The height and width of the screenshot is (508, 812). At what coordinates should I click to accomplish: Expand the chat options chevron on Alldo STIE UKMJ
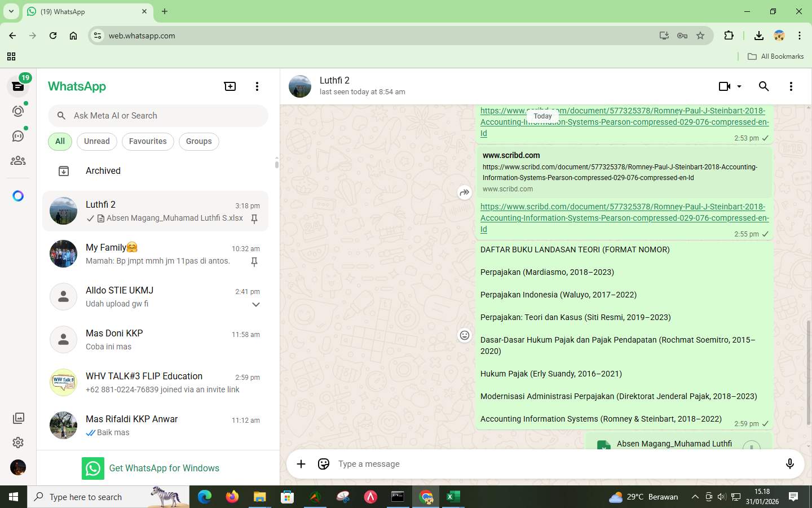point(256,304)
